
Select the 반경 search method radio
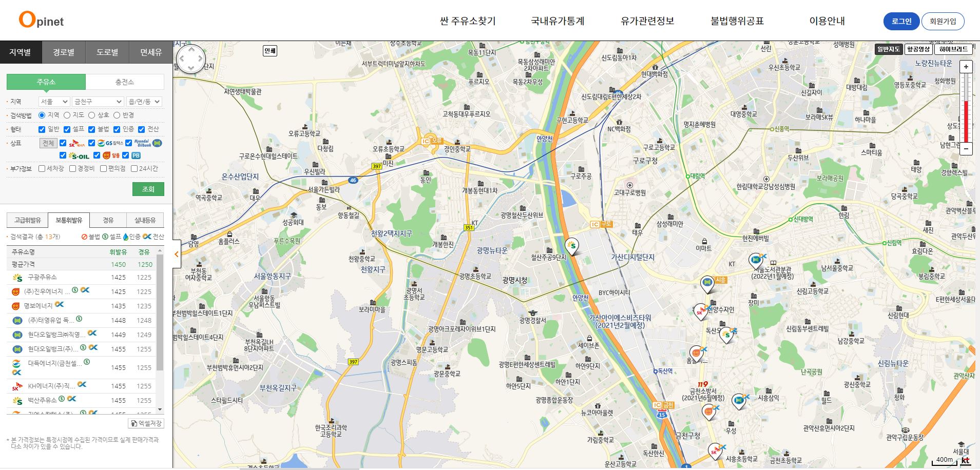[x=117, y=115]
